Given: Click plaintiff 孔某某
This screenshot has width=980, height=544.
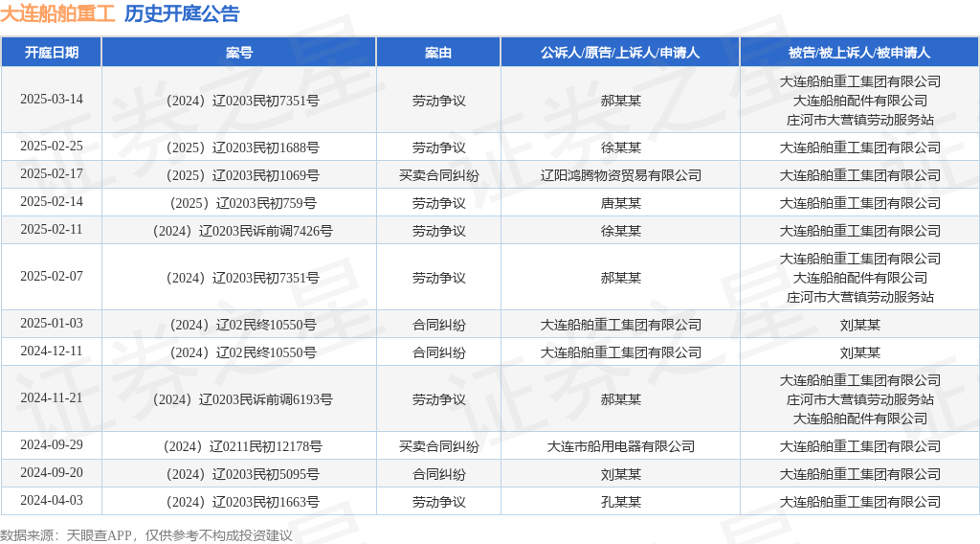Looking at the screenshot, I should [620, 502].
